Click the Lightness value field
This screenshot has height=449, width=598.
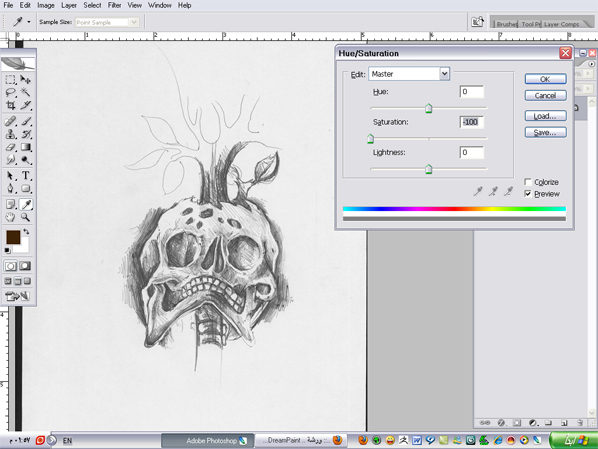(472, 153)
